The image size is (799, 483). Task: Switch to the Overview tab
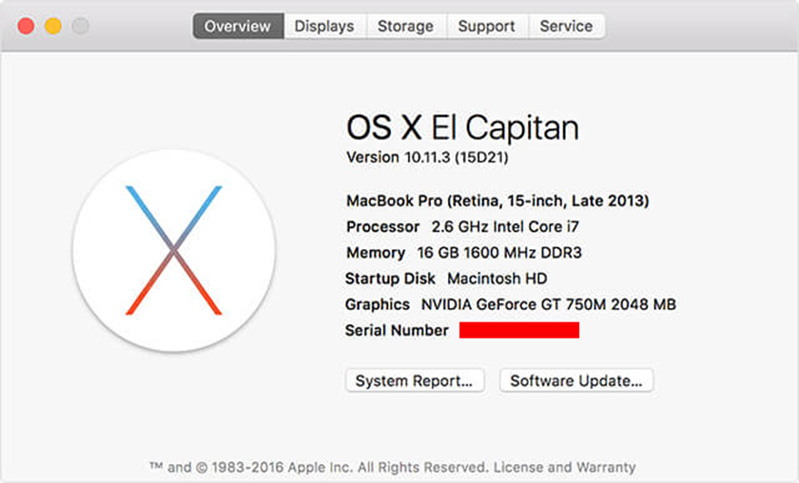tap(238, 26)
